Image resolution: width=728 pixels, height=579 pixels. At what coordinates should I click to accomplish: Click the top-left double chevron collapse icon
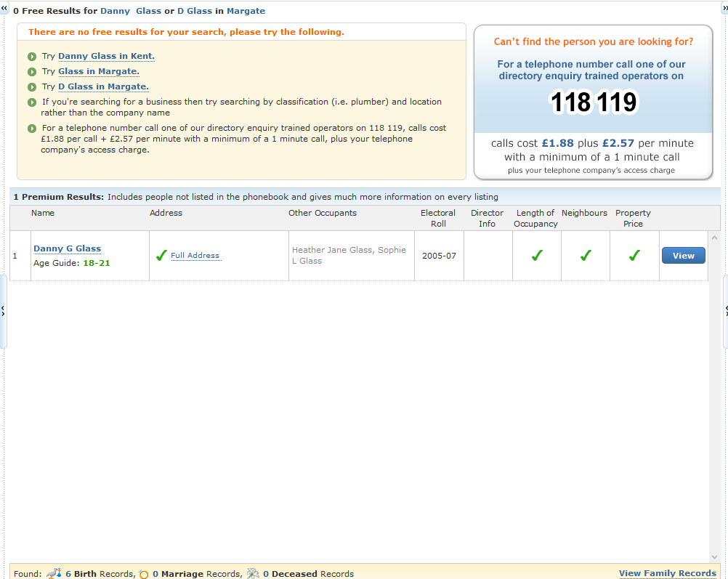4,8
